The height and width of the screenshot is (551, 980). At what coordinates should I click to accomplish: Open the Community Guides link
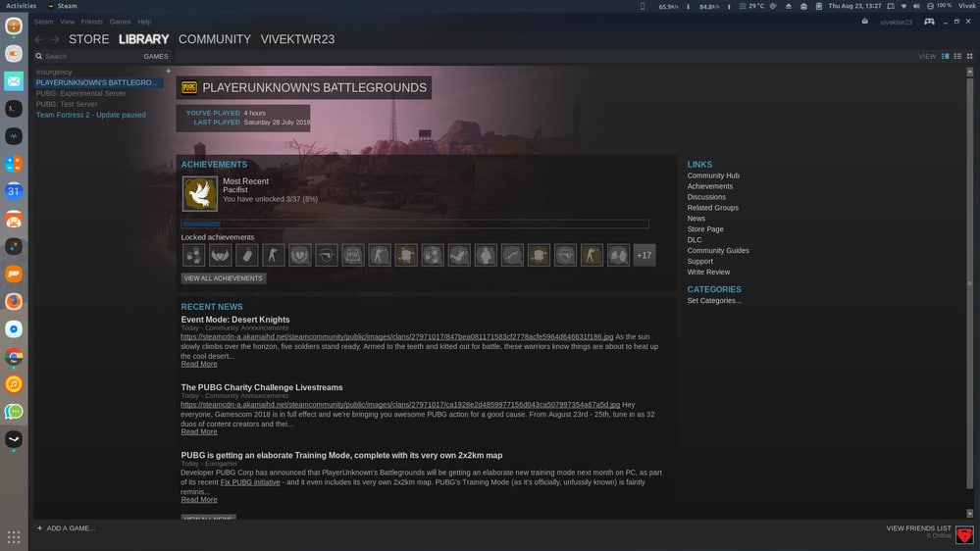(x=718, y=251)
